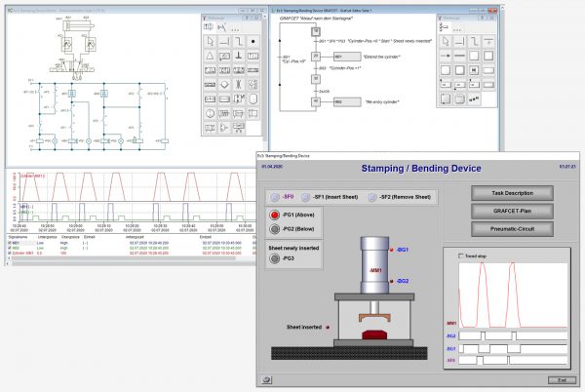Toggle the first signal row checkbox in signal table
This screenshot has width=585, height=392.
[x=10, y=243]
